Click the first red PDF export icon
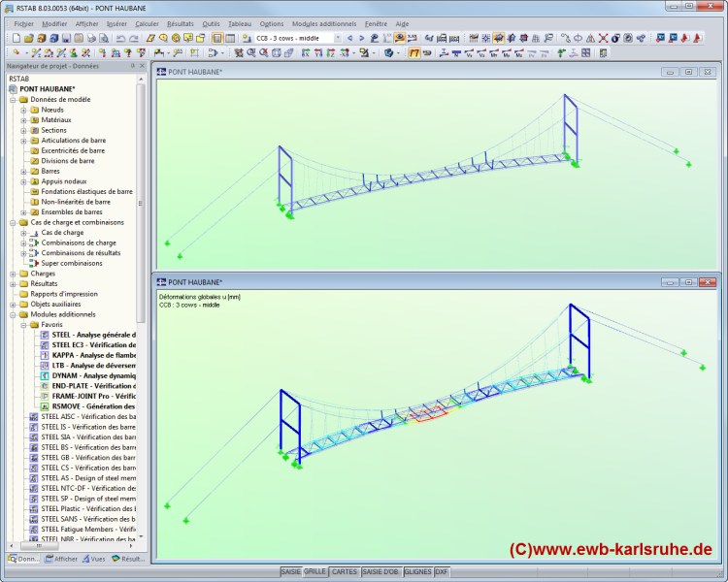The height and width of the screenshot is (582, 728). tap(685, 38)
